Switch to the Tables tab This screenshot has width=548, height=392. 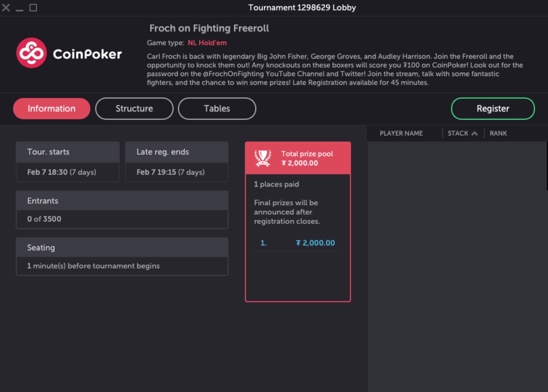(x=217, y=109)
